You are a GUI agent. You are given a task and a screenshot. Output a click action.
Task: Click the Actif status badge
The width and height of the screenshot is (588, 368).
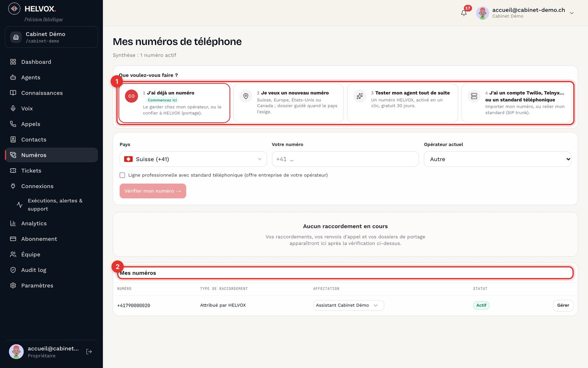click(x=481, y=305)
